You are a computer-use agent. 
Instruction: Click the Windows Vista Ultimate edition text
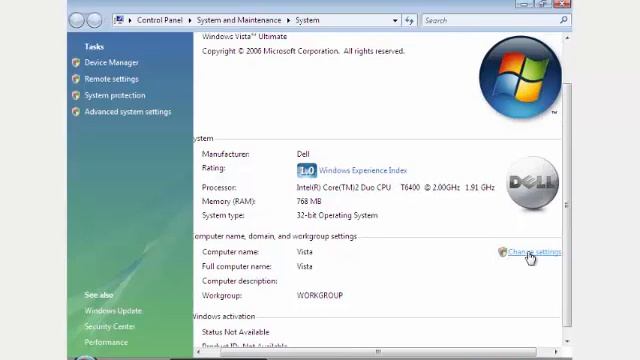(x=244, y=37)
